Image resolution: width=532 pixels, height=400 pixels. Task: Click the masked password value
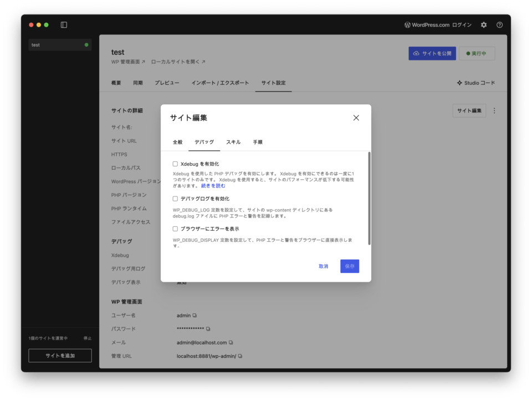190,328
